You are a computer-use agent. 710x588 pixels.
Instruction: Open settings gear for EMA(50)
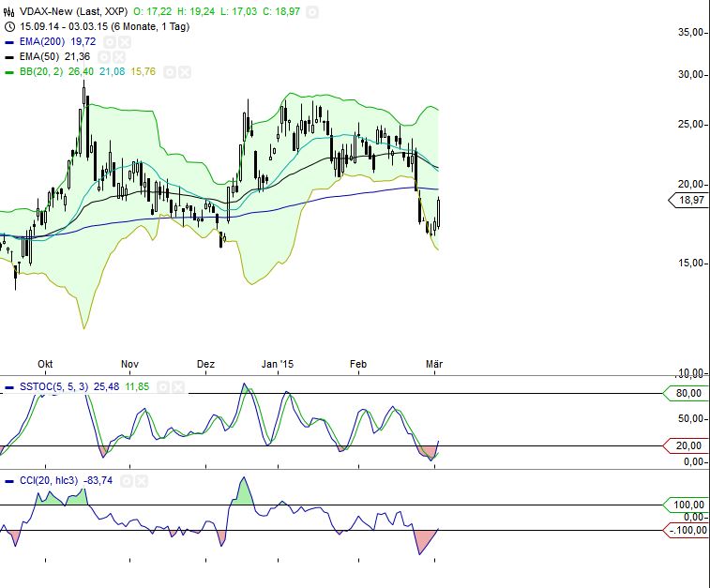tap(104, 57)
